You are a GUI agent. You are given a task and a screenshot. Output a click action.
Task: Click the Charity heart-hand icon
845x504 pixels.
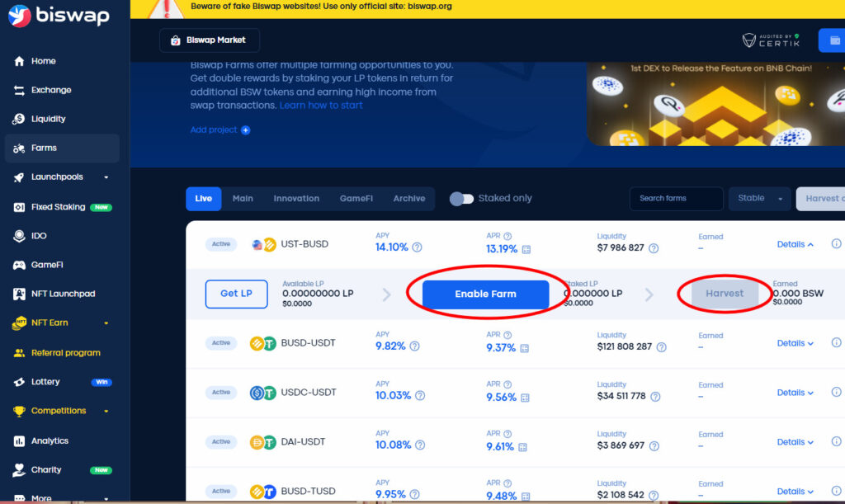tap(19, 470)
